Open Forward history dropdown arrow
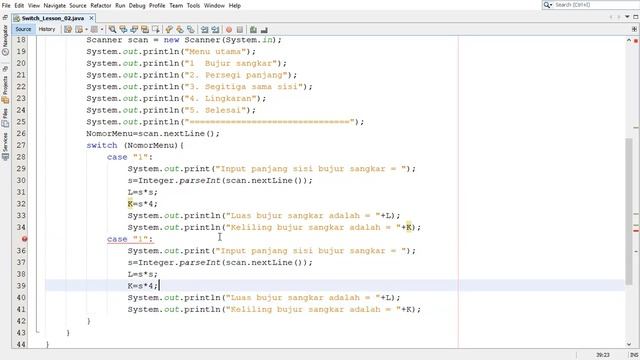640x360 pixels. (x=102, y=29)
